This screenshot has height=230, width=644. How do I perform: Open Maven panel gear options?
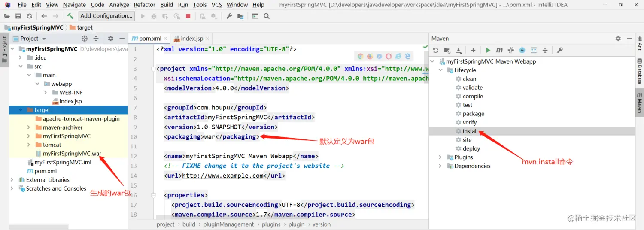tap(618, 39)
